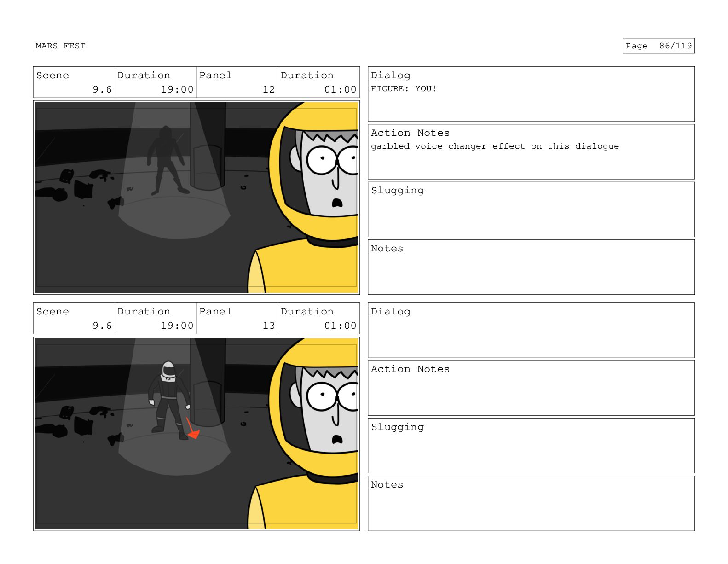Click panel 13's scene Duration 19:00 cell
The height and width of the screenshot is (564, 728).
tap(156, 318)
